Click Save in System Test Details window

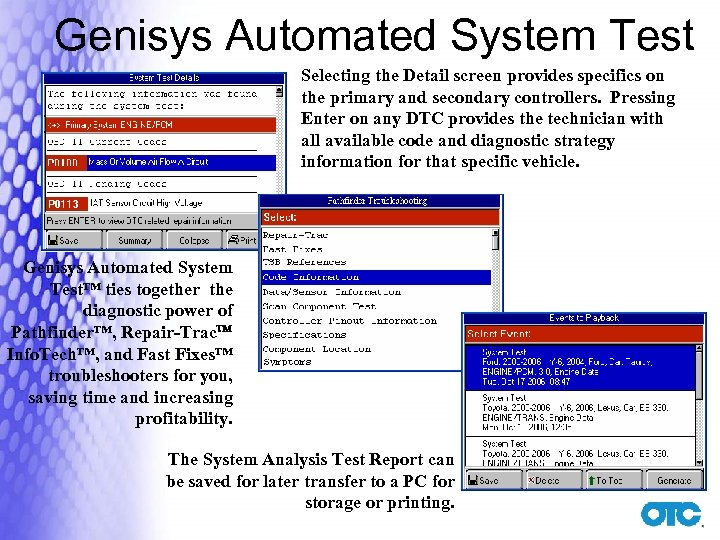tap(73, 240)
